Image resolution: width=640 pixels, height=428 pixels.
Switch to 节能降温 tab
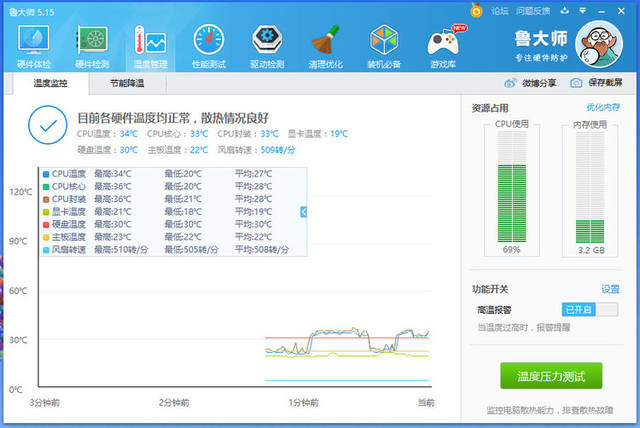click(x=127, y=83)
